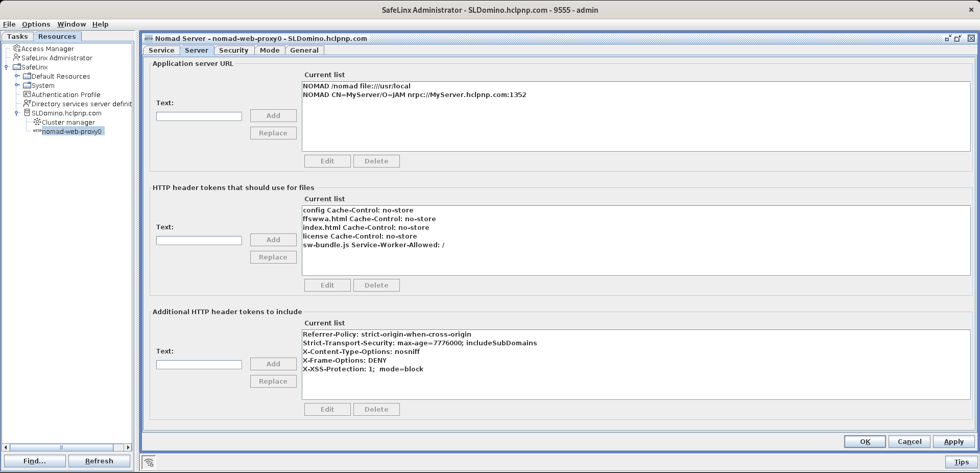
Task: Select the Server tab
Action: [197, 50]
